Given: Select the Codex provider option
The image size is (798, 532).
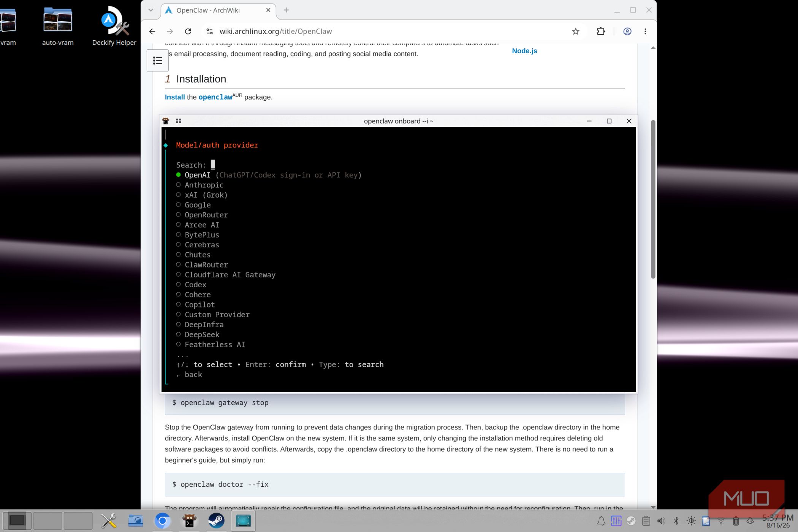Looking at the screenshot, I should [191, 285].
